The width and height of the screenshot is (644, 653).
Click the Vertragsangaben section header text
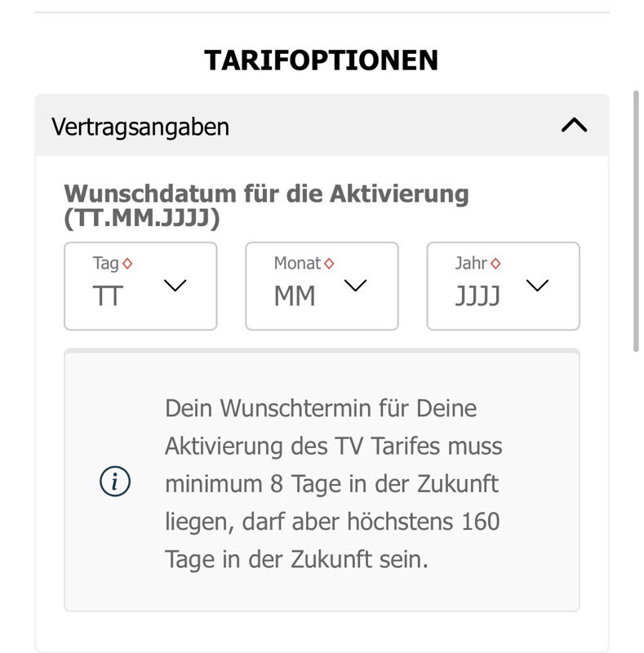click(140, 127)
